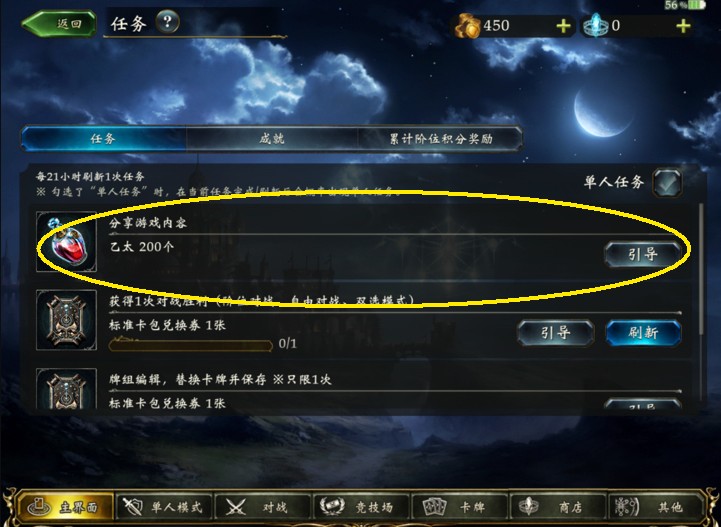
Task: Select the 任务 tab
Action: 103,139
